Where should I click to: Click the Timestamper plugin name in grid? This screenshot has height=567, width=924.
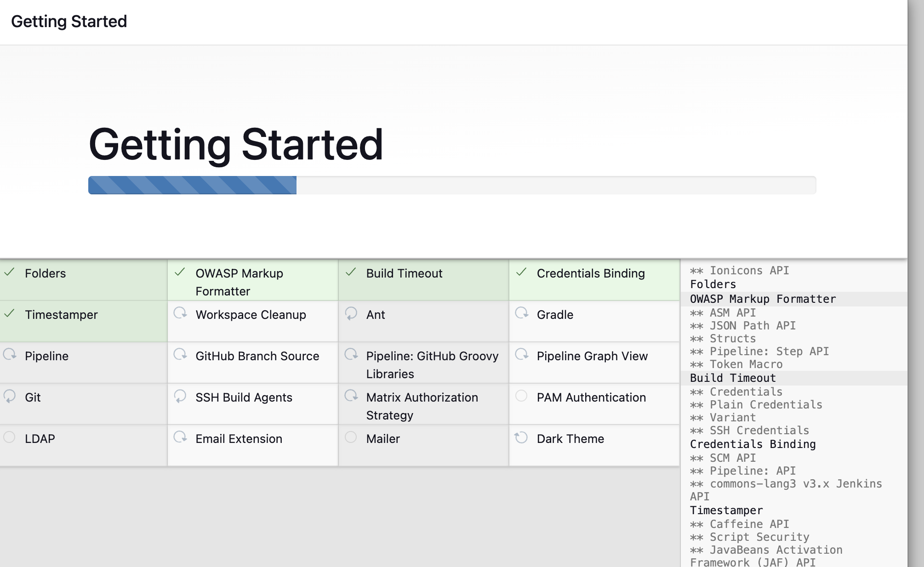click(x=61, y=315)
